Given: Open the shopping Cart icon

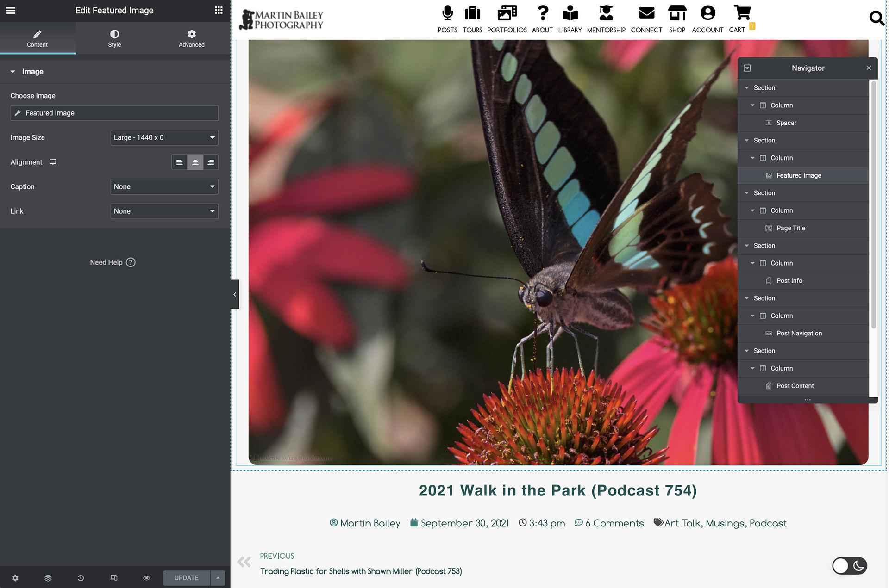Looking at the screenshot, I should (x=742, y=14).
